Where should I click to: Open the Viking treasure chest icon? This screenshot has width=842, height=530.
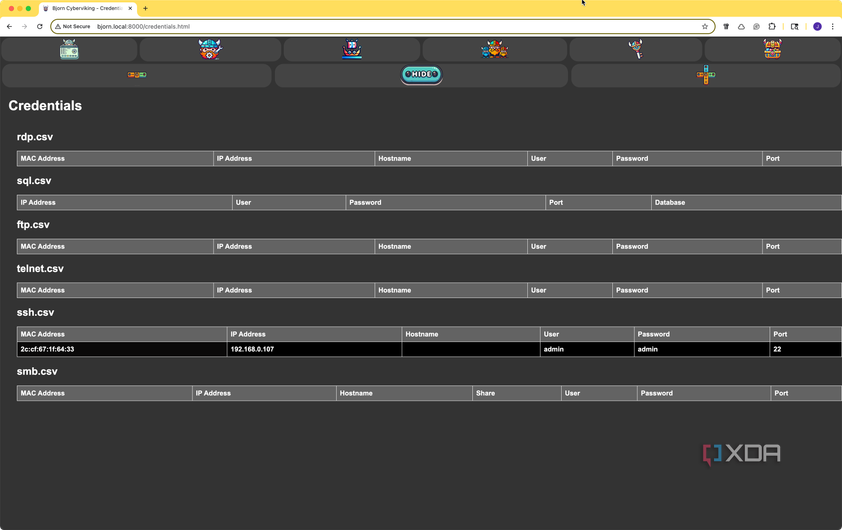pyautogui.click(x=772, y=49)
